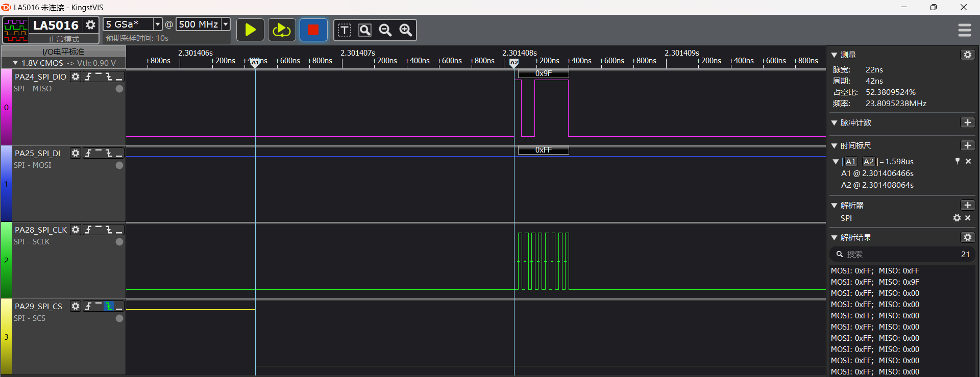Start single capture with the green play button
The height and width of the screenshot is (377, 980).
pyautogui.click(x=250, y=30)
